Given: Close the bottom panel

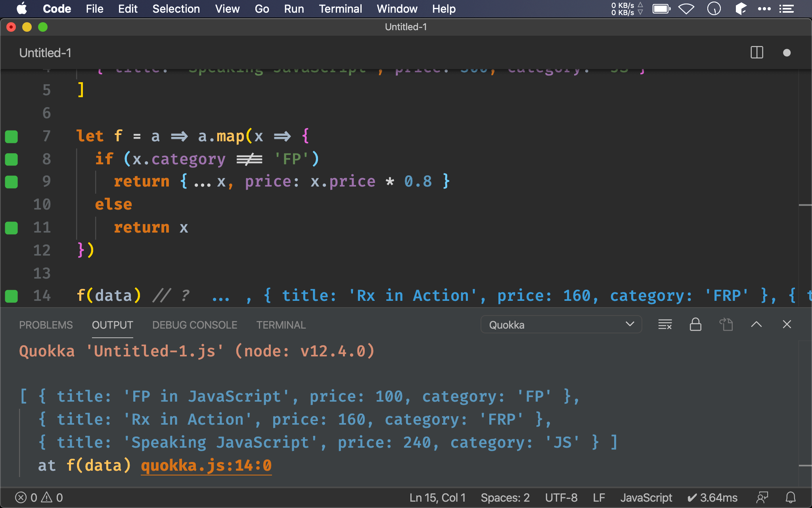Looking at the screenshot, I should pos(787,325).
